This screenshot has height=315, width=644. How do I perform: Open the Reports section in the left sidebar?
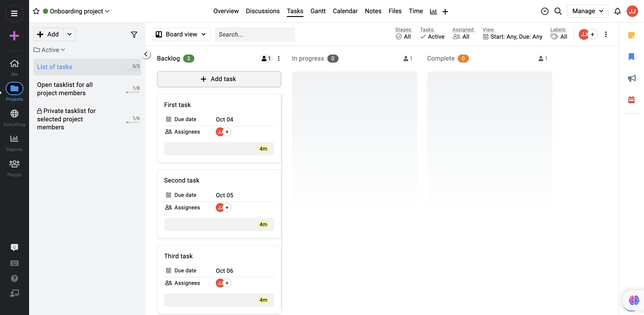pyautogui.click(x=14, y=143)
